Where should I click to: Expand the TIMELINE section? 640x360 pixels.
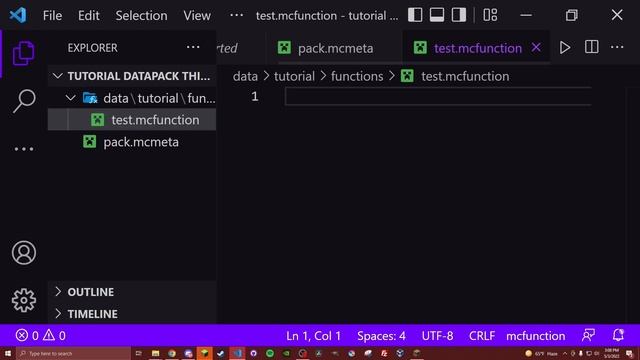(x=131, y=314)
